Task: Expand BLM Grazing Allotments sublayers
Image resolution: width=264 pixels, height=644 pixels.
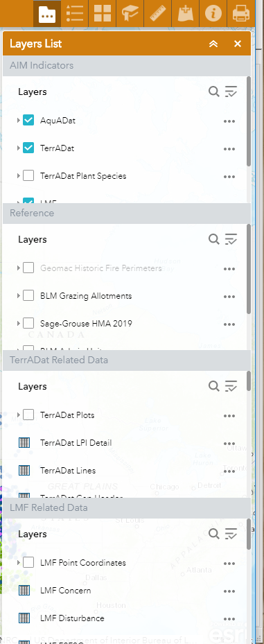Action: (x=19, y=296)
